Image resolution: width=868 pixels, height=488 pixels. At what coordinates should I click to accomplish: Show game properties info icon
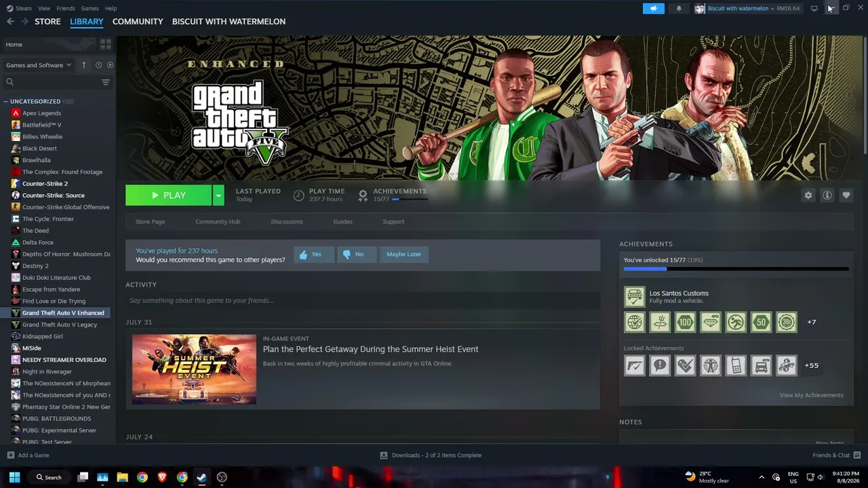[x=827, y=195]
